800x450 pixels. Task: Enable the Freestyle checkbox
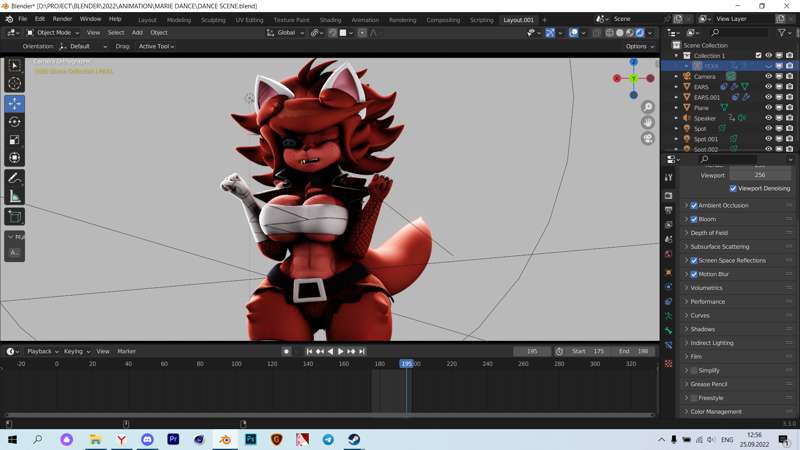point(694,398)
